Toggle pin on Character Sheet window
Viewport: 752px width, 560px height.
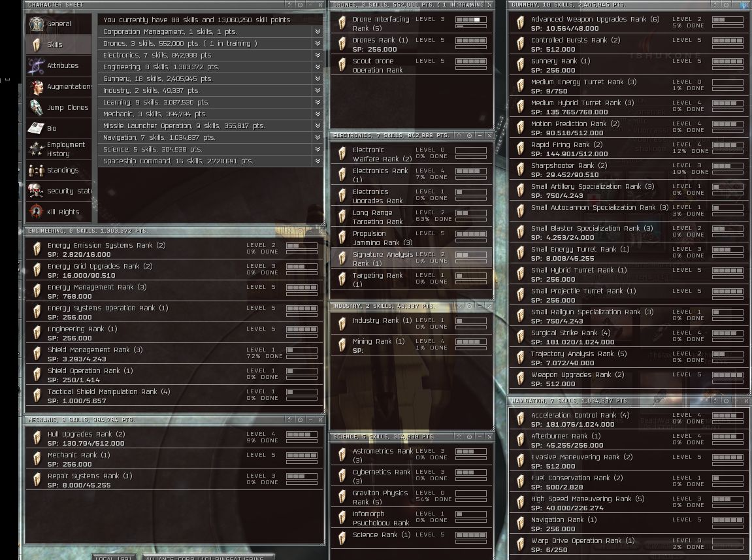click(301, 5)
